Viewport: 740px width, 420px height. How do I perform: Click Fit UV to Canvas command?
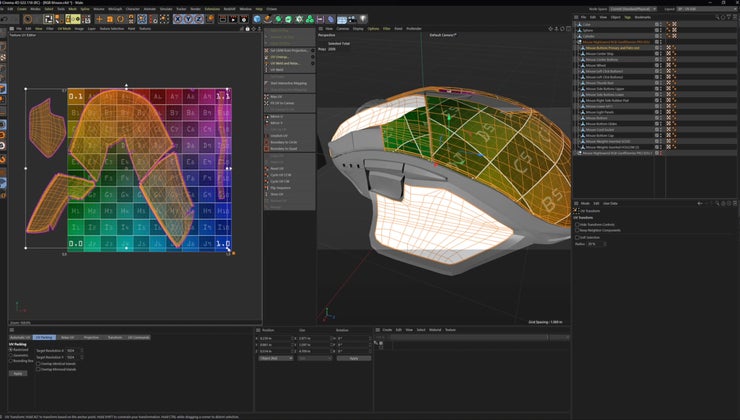(282, 103)
